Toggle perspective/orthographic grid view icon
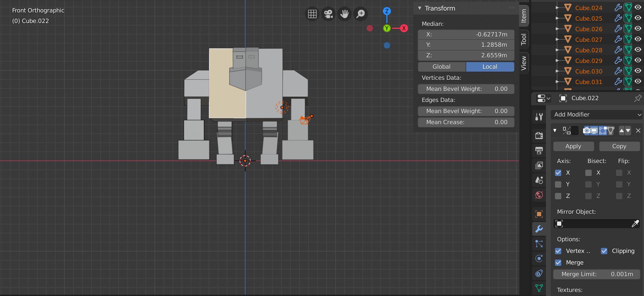644x296 pixels. (312, 14)
